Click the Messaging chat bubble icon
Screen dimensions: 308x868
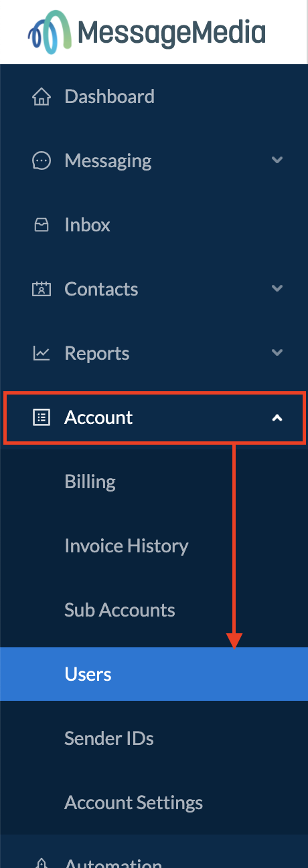[42, 161]
